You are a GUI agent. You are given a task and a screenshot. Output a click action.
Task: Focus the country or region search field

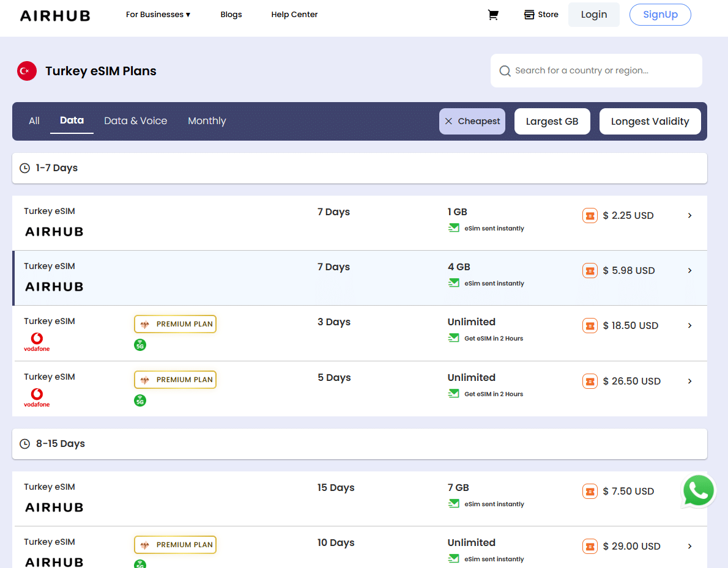click(603, 70)
